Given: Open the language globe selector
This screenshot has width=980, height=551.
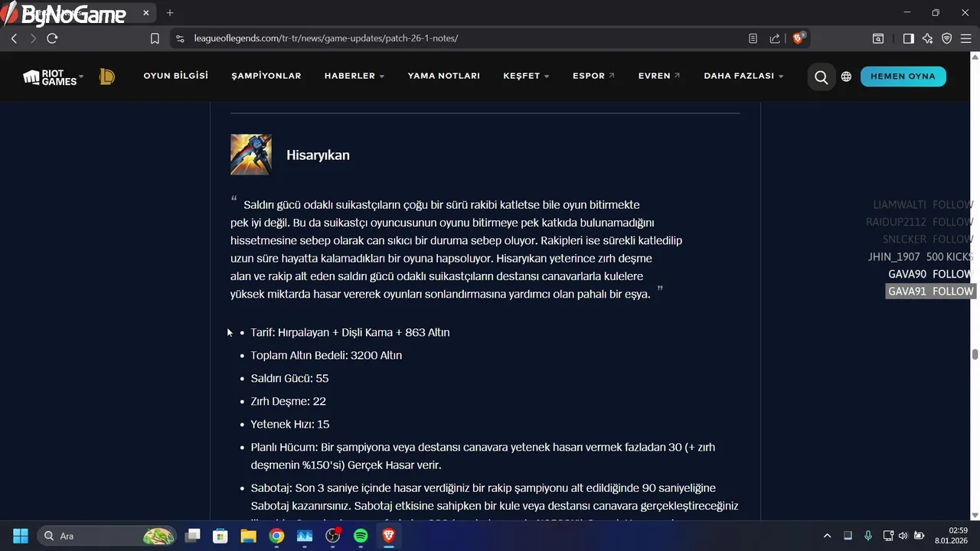Looking at the screenshot, I should [x=846, y=77].
